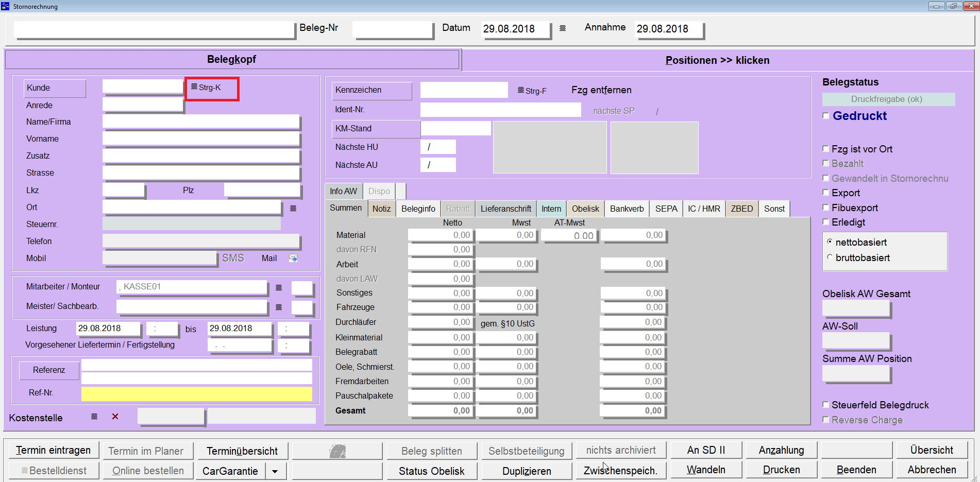
Task: Mark the Erledigt checkbox
Action: click(826, 222)
